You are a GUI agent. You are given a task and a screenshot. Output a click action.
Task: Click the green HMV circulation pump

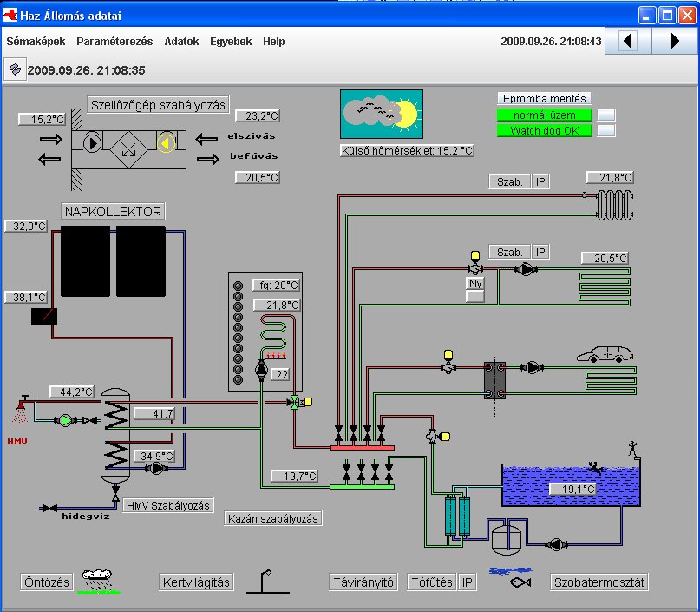(x=66, y=420)
